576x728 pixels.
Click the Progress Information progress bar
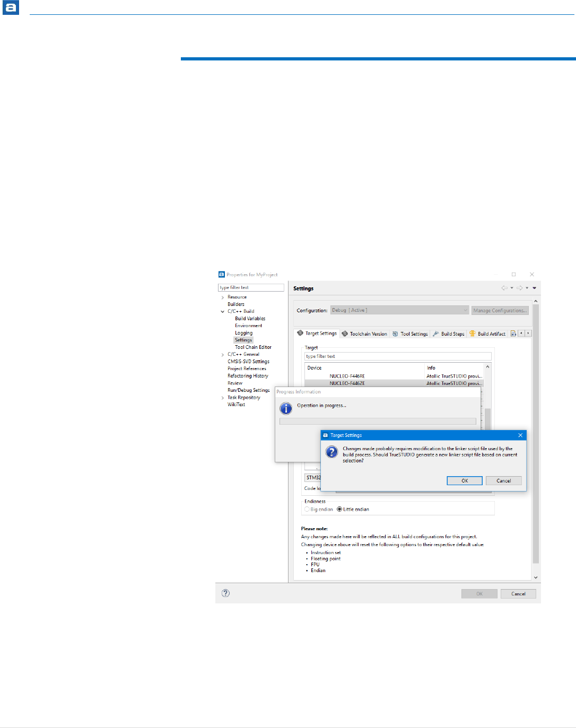(378, 422)
